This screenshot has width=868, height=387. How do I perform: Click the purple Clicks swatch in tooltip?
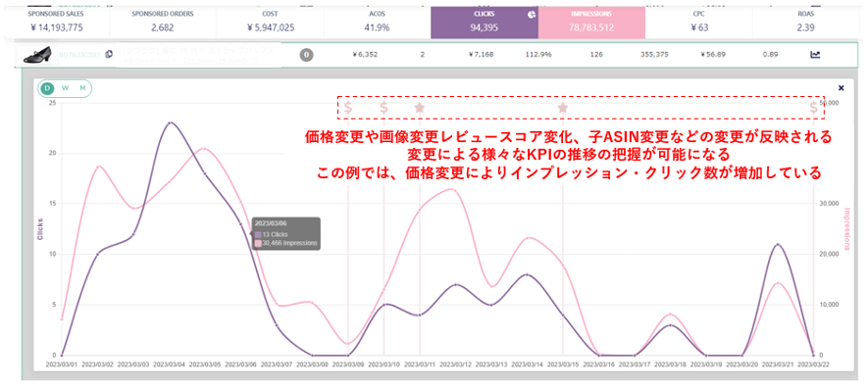point(258,234)
